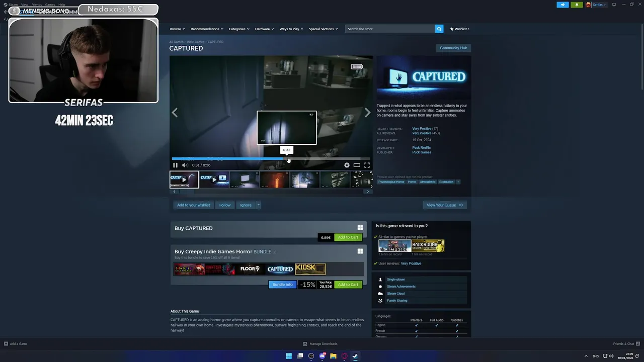Add CAPTURED 6.89€ to cart
This screenshot has width=644, height=362.
coord(348,237)
